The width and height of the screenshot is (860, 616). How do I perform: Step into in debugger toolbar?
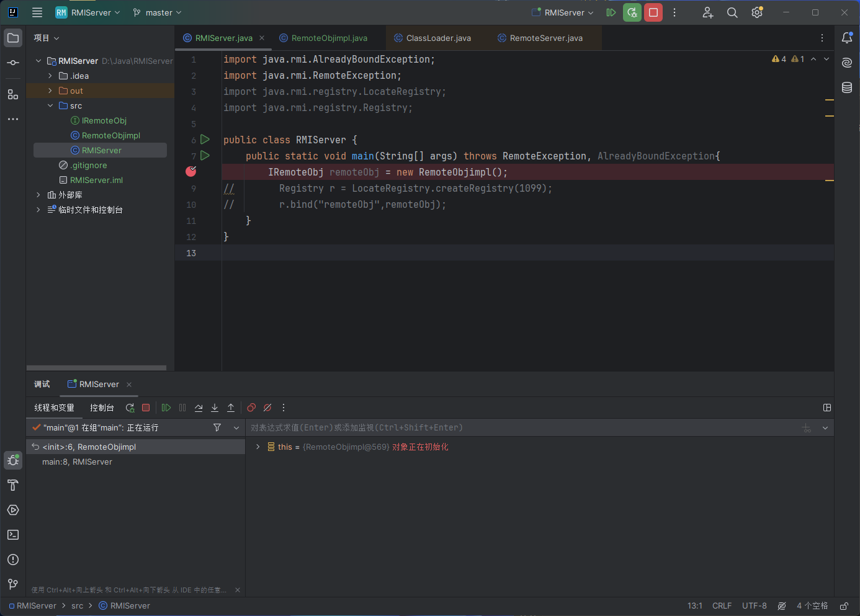pos(215,408)
